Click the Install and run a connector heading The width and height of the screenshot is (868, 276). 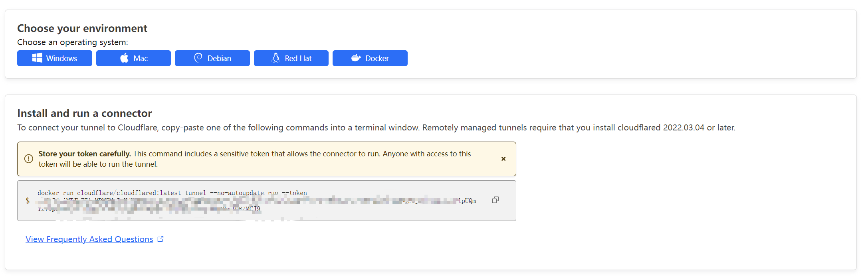point(85,113)
